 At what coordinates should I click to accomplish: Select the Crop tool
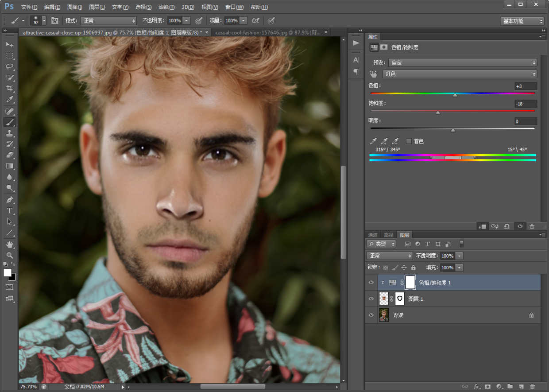[10, 89]
